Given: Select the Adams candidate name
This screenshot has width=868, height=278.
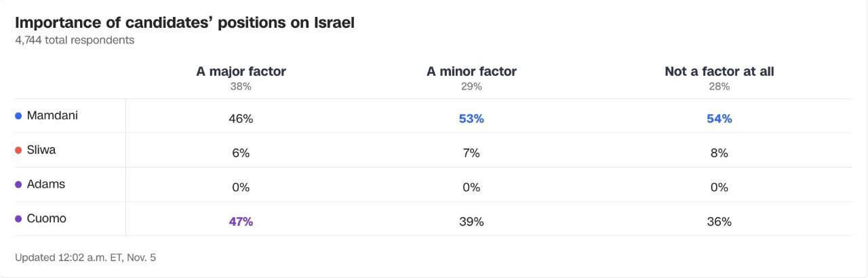Looking at the screenshot, I should click(46, 184).
